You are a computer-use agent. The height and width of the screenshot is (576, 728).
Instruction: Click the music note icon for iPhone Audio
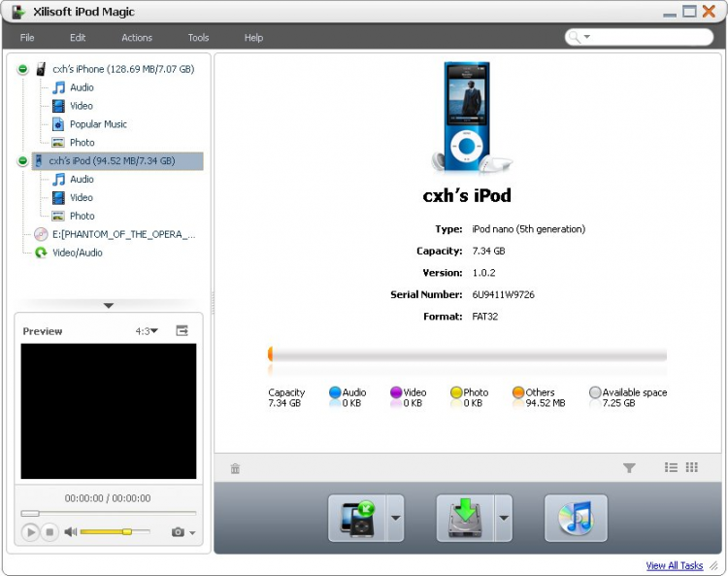coord(58,87)
